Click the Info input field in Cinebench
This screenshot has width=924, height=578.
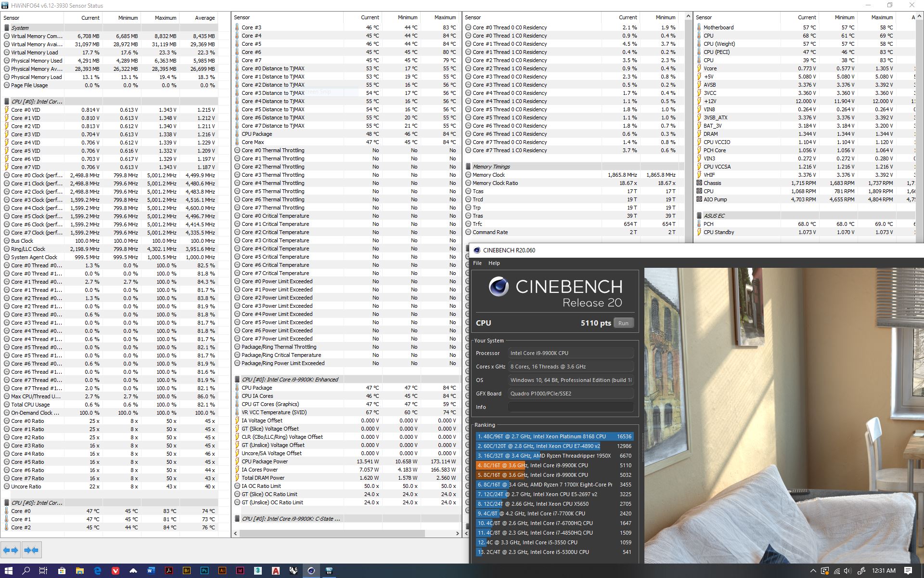click(x=570, y=407)
